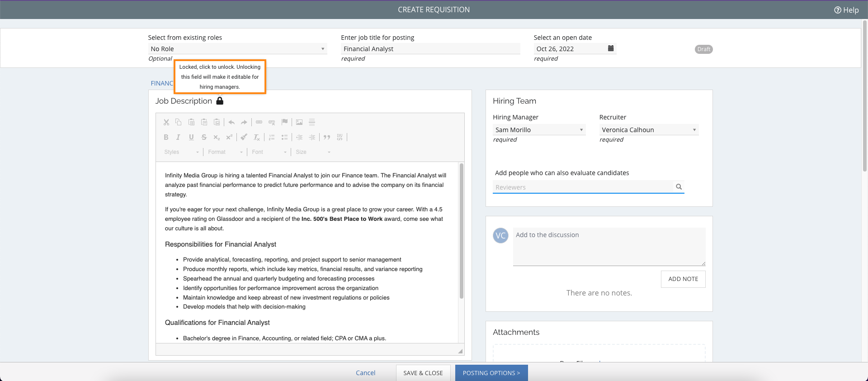Toggle Bold formatting
Image resolution: width=868 pixels, height=381 pixels.
pos(166,137)
